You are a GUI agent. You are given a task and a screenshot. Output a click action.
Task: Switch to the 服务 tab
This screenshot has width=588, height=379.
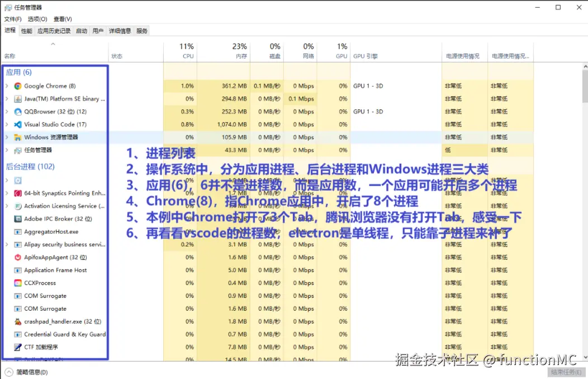[142, 31]
